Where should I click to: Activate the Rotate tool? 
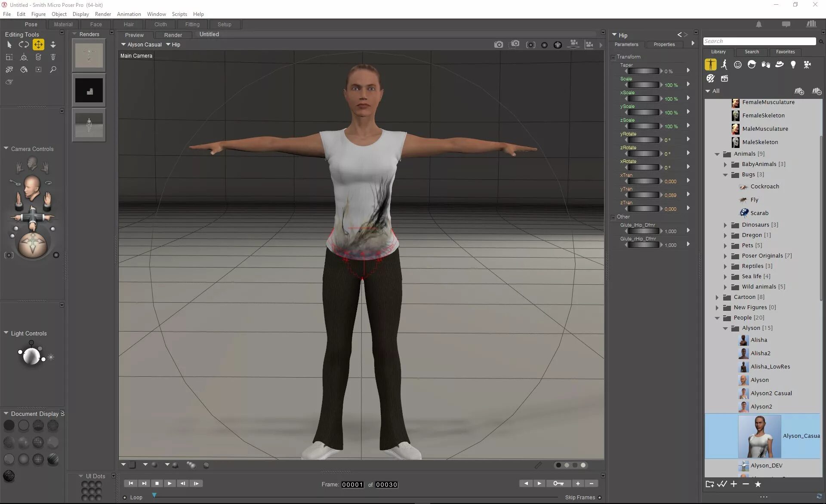(24, 44)
